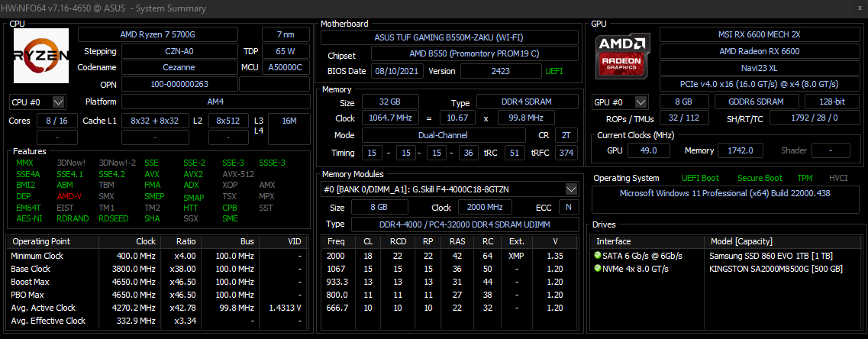The width and height of the screenshot is (868, 339).
Task: Click the 32 GB memory size field
Action: 390,102
